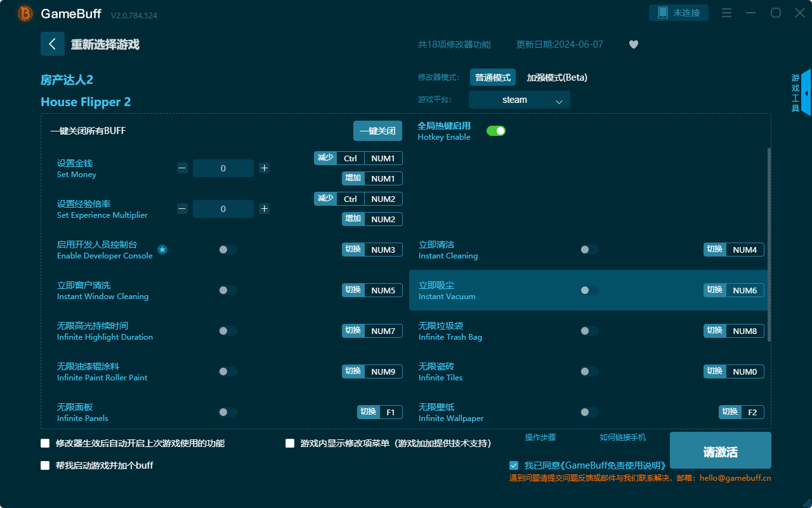Uncheck the GameBuff免责使用说明 agreement checkbox
The height and width of the screenshot is (508, 812).
coord(514,465)
